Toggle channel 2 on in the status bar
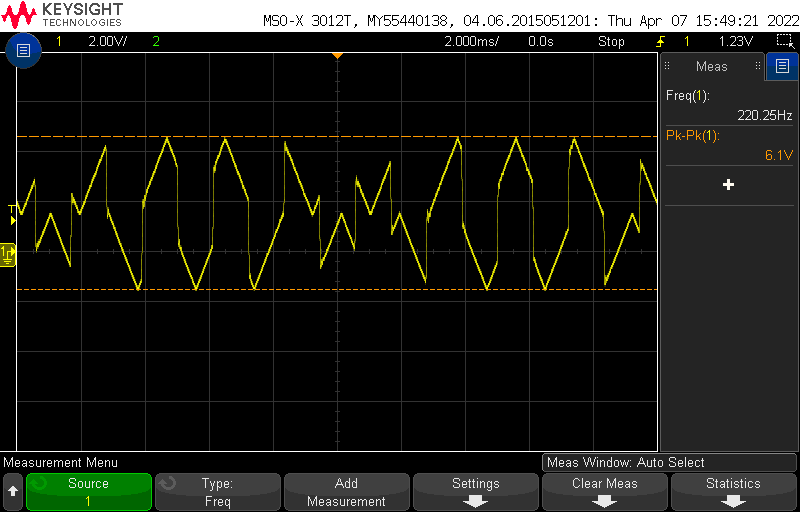This screenshot has height=512, width=800. pos(156,42)
